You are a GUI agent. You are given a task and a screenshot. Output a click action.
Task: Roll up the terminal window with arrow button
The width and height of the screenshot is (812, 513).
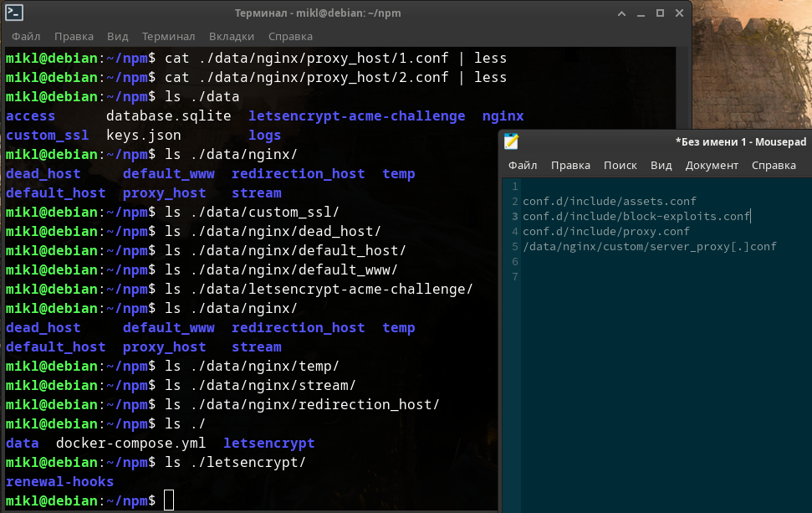620,13
